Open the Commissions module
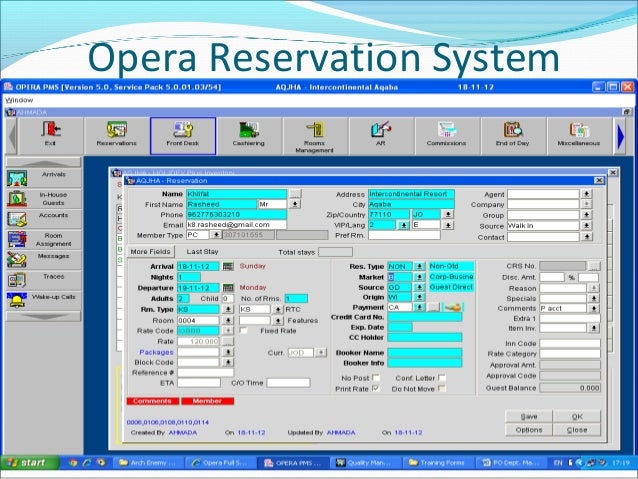Screen dimensions: 638x479 446,136
